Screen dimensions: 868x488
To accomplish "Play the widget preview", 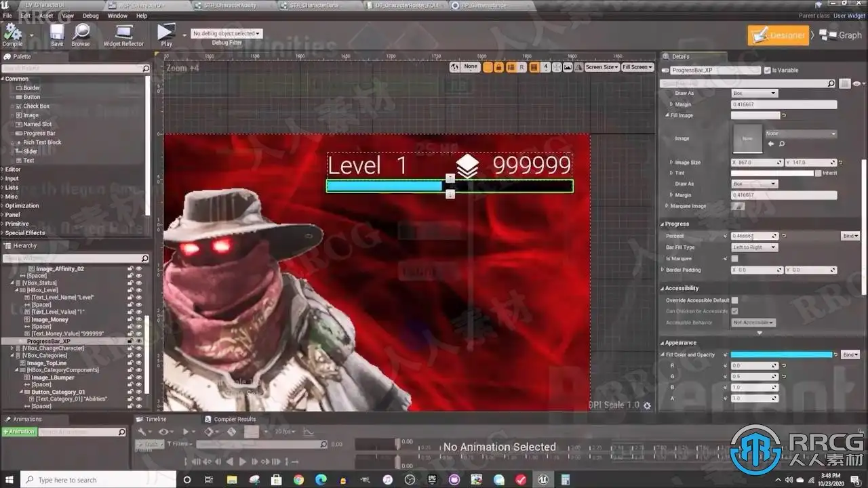I will tap(166, 35).
